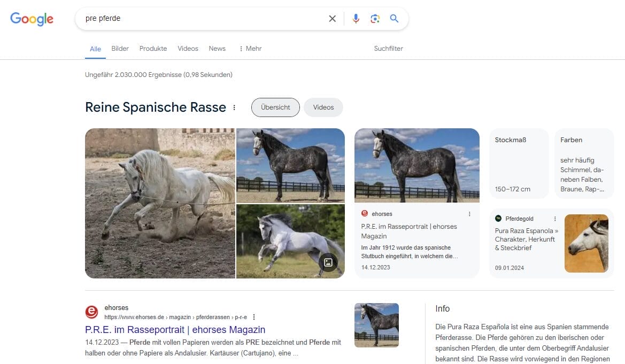625x364 pixels.
Task: Open the Pferdegold card options menu
Action: click(x=554, y=219)
